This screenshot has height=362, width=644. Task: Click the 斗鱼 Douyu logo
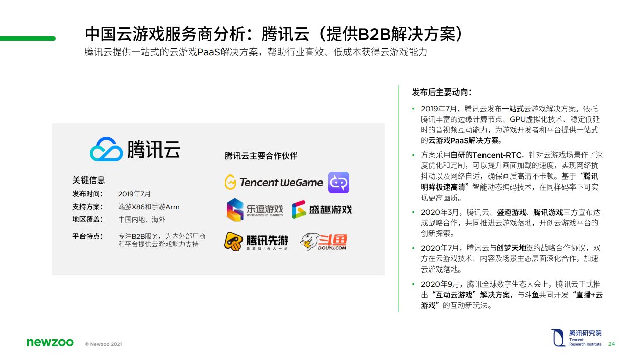324,242
